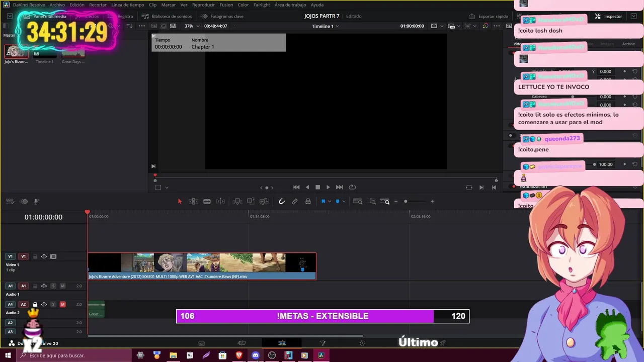The height and width of the screenshot is (362, 644).
Task: Click the timeline horizontal scrollbar
Action: (225, 336)
